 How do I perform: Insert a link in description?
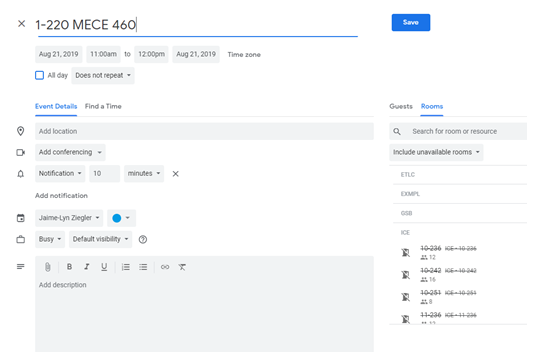click(x=165, y=267)
